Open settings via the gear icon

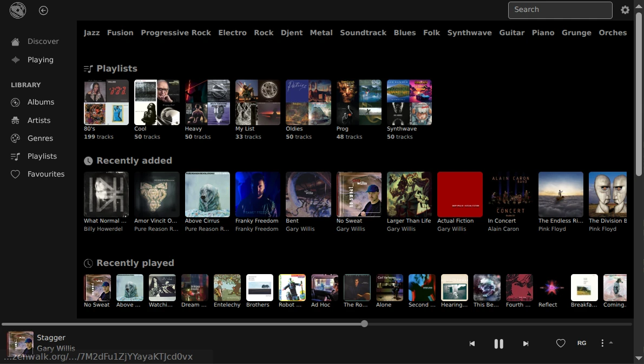click(x=625, y=10)
